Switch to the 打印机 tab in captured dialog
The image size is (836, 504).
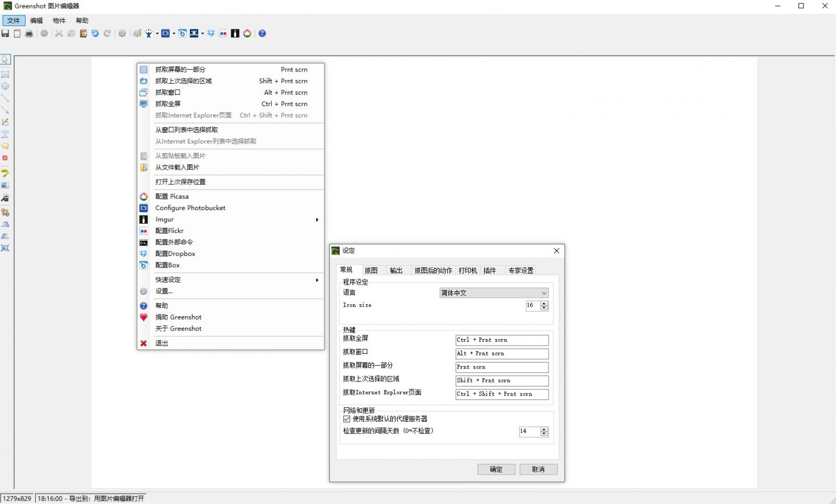468,271
